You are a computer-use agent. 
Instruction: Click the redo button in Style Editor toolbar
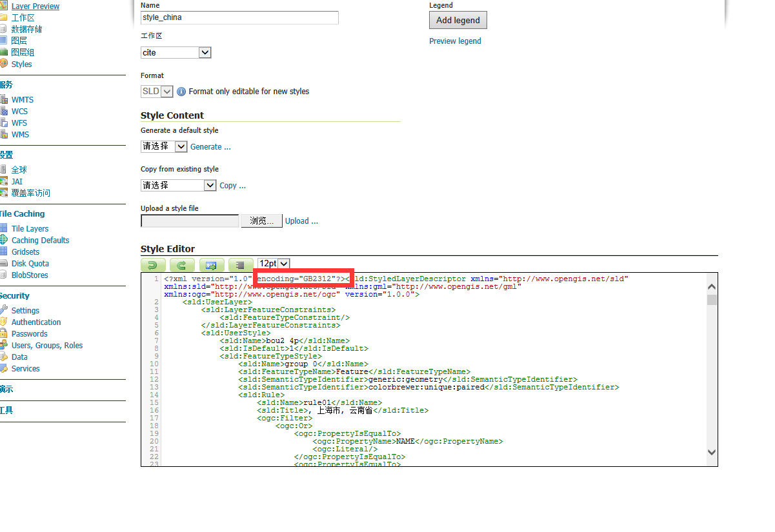pyautogui.click(x=182, y=264)
